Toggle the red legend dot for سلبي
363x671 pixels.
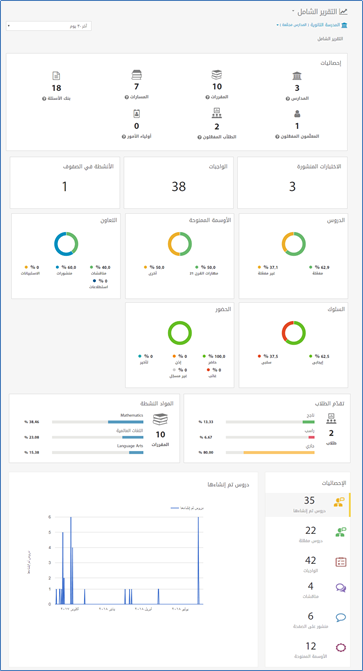[x=259, y=356]
